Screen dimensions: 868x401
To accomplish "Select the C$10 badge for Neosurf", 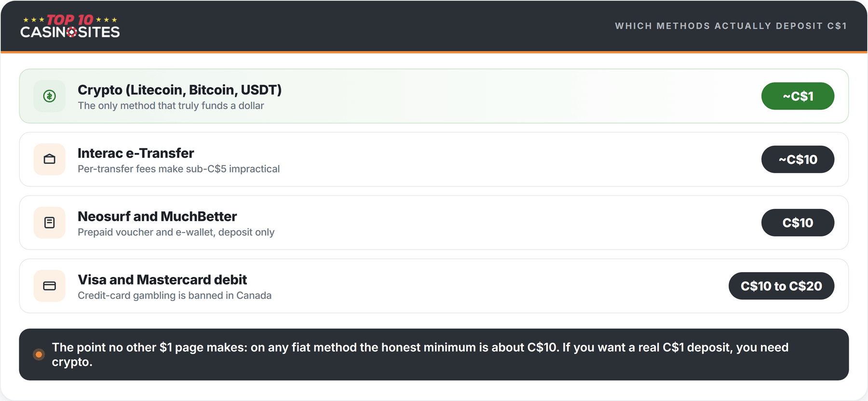I will pos(798,222).
